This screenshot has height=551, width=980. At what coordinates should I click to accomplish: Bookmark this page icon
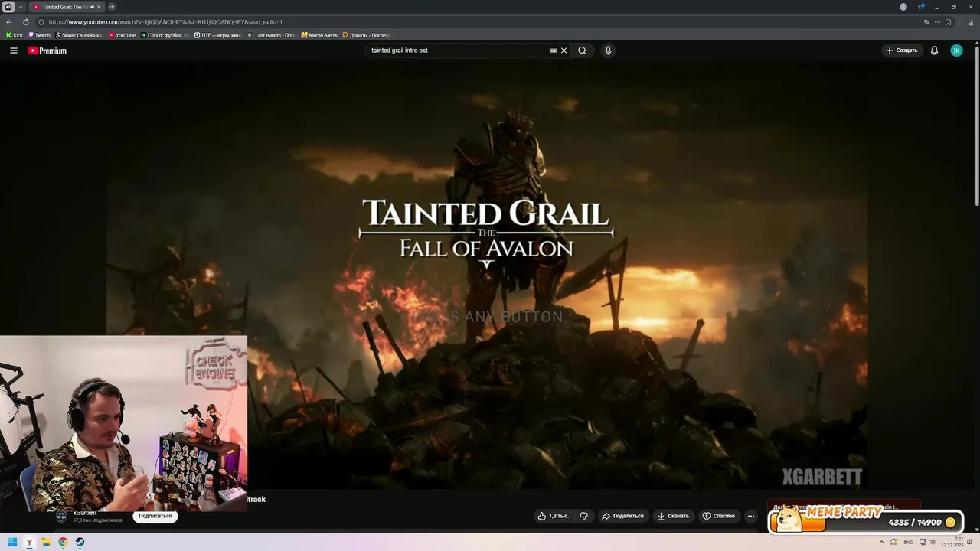click(x=948, y=22)
